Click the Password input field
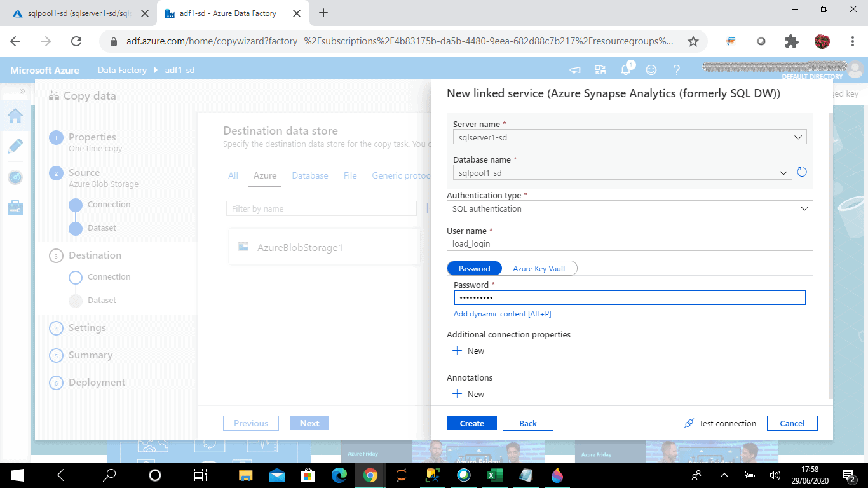 [630, 297]
